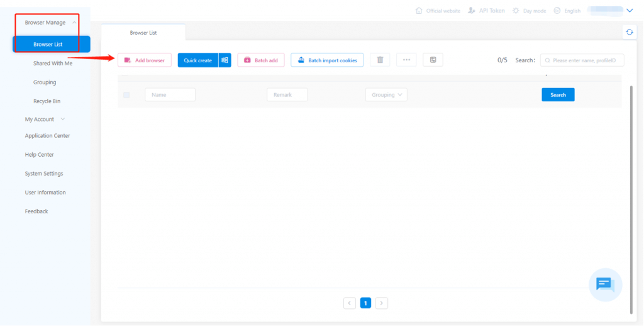The image size is (644, 326).
Task: Open the chat support bubble
Action: click(606, 284)
